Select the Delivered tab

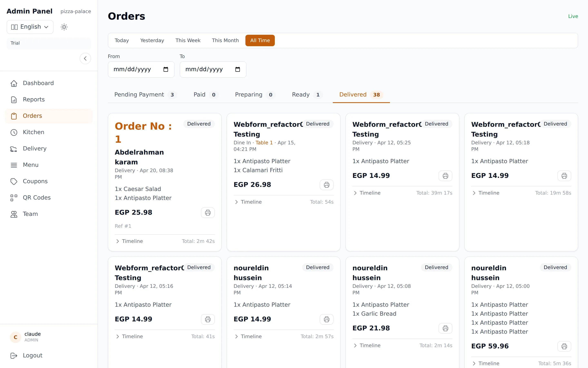pos(361,95)
